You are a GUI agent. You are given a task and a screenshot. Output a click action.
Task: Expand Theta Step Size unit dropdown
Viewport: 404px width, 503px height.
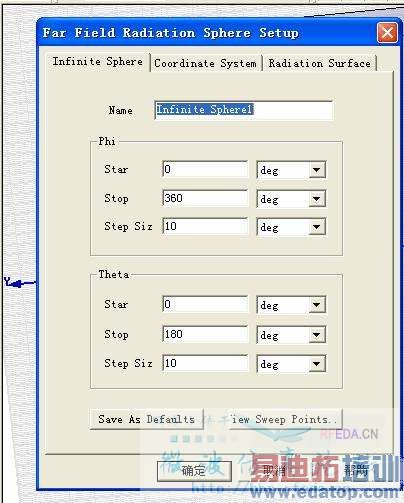click(x=291, y=364)
